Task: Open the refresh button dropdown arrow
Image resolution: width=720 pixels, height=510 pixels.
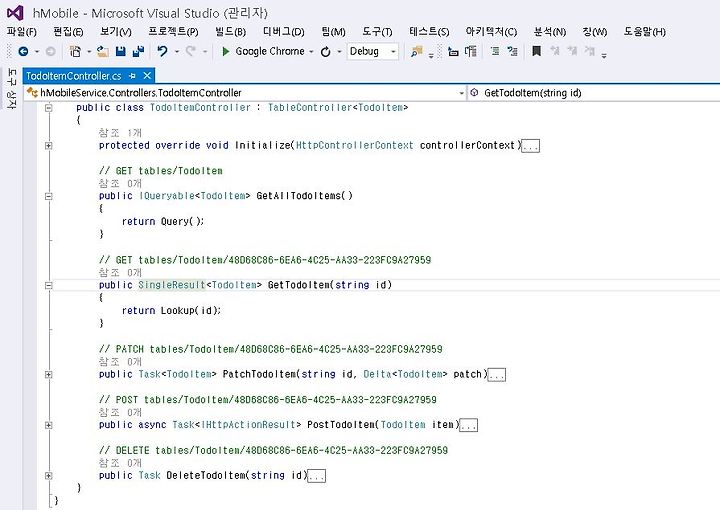Action: pyautogui.click(x=339, y=51)
